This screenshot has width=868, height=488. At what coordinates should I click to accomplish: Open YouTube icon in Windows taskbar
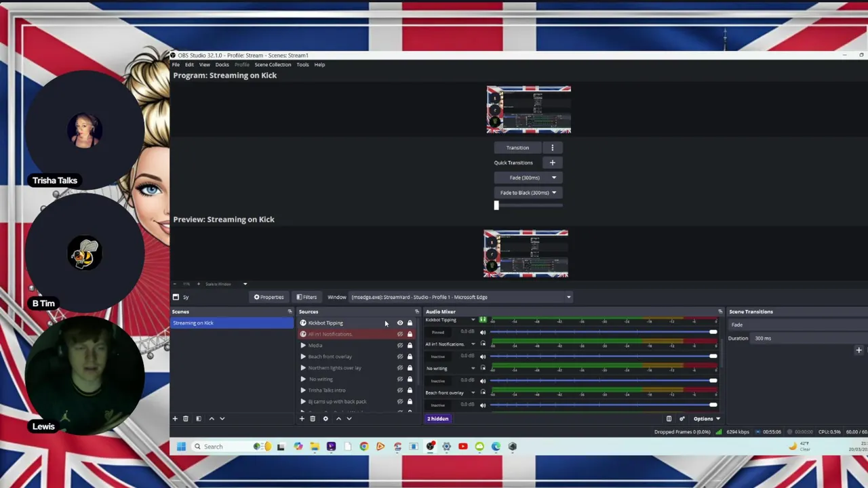[x=463, y=447]
